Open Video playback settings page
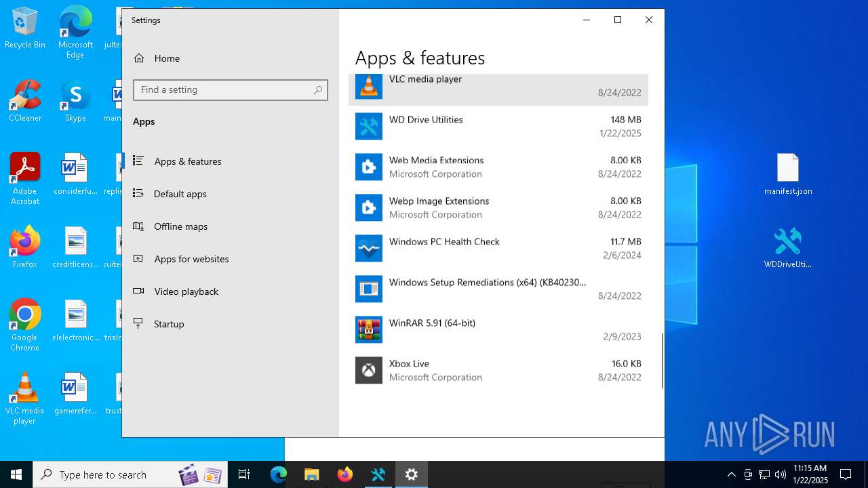Image resolution: width=868 pixels, height=488 pixels. pos(231,291)
